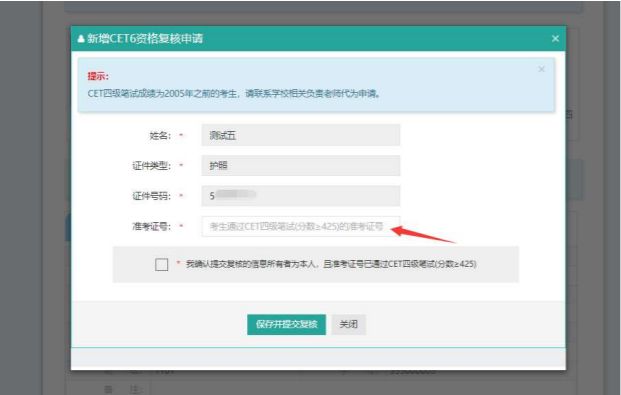This screenshot has height=395, width=621.
Task: Click the 证件号码: label
Action: tap(152, 196)
